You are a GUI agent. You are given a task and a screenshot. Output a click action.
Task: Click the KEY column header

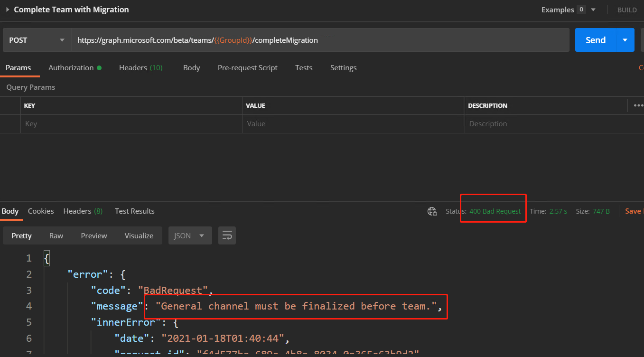pos(29,106)
